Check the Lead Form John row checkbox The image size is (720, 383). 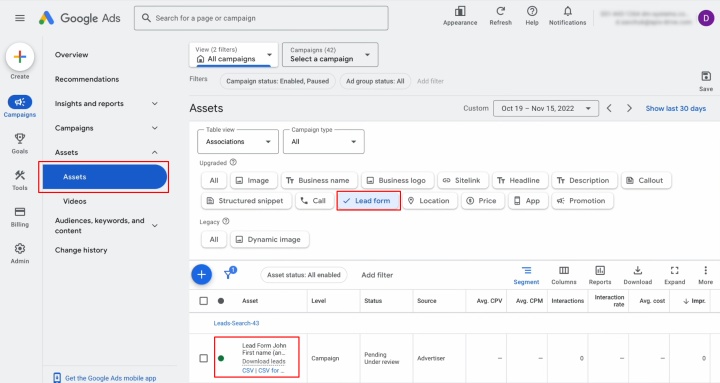(203, 358)
